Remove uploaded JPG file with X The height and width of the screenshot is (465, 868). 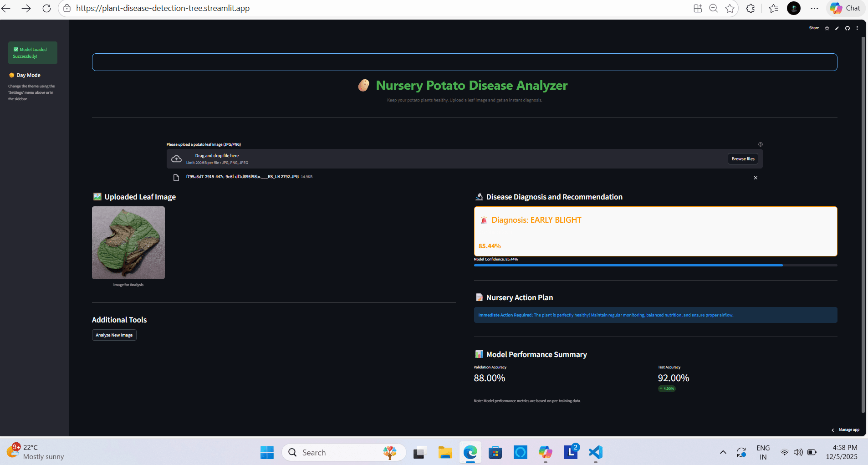point(756,178)
